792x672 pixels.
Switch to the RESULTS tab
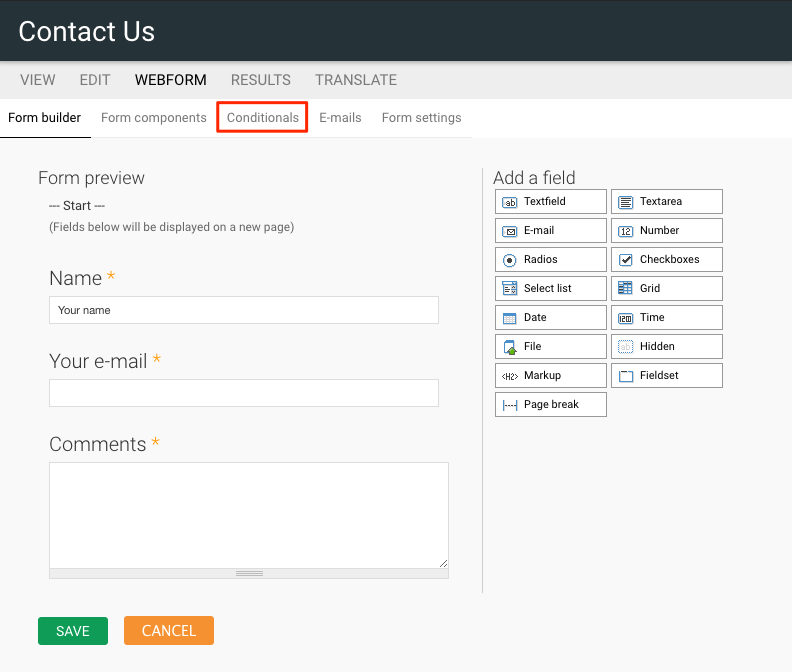coord(260,80)
